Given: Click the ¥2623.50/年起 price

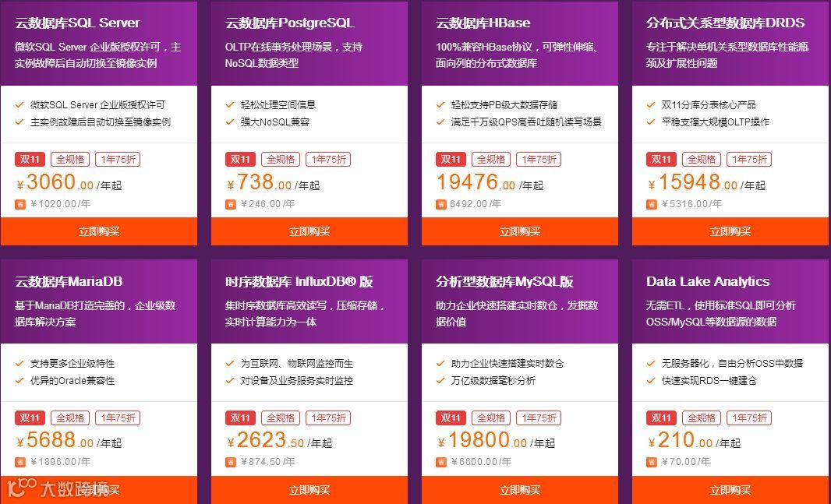Looking at the screenshot, I should pyautogui.click(x=279, y=440).
